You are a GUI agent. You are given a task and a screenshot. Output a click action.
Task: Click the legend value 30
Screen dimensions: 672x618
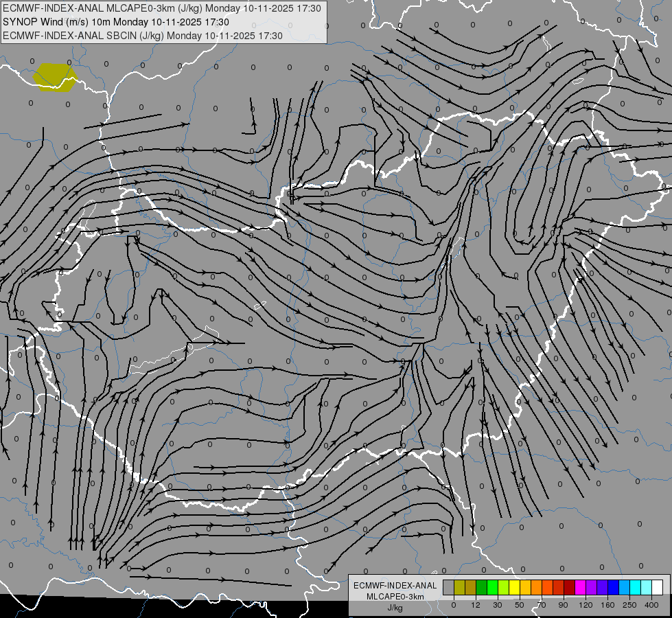click(497, 605)
